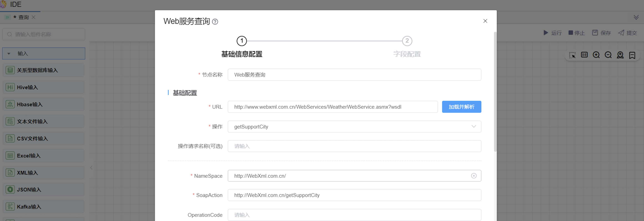Click the OperationCode input field
644x221 pixels.
[354, 215]
